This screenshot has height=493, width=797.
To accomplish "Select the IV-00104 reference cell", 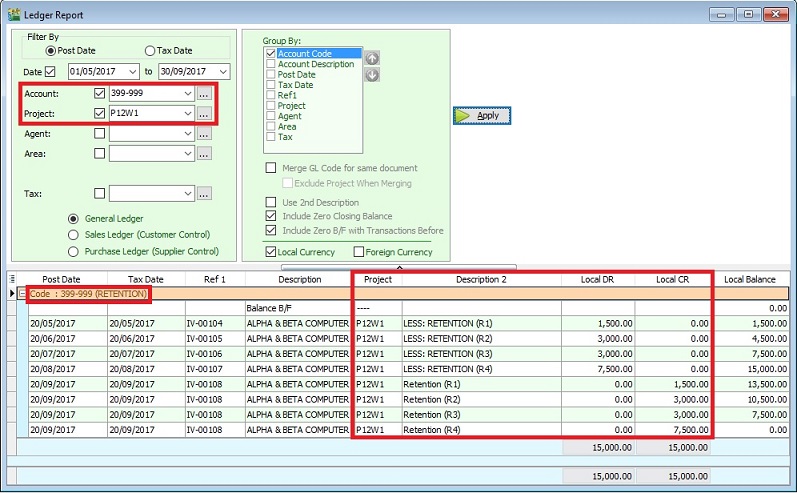I will pyautogui.click(x=215, y=323).
